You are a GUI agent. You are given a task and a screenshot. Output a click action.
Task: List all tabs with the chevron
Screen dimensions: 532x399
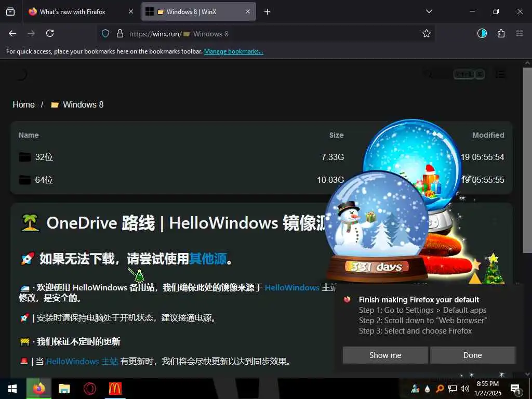pos(429,11)
